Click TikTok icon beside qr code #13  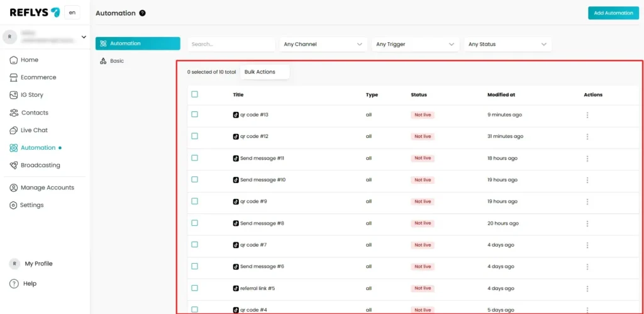pyautogui.click(x=236, y=115)
